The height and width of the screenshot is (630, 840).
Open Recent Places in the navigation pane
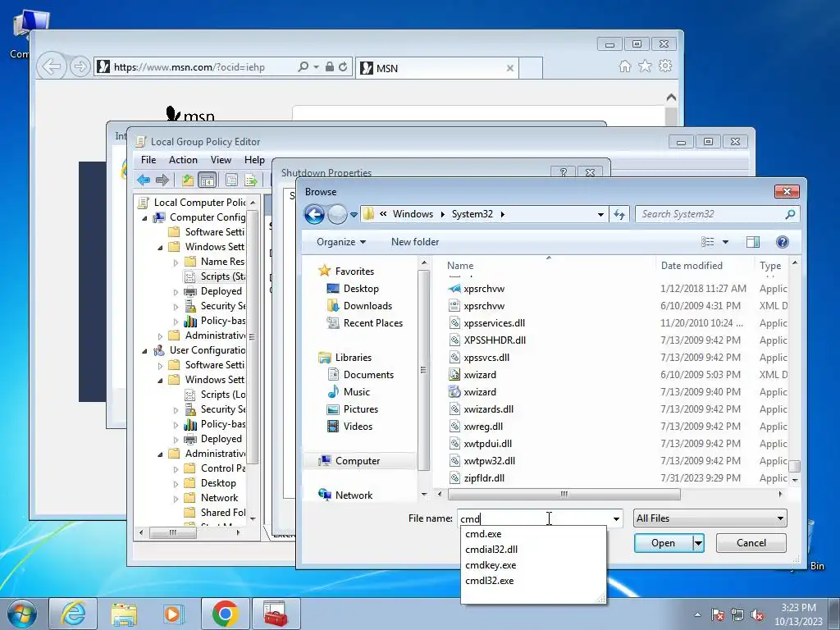373,323
